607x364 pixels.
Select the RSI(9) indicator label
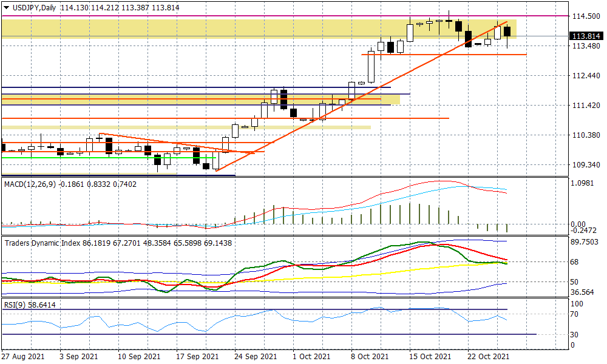coord(15,305)
